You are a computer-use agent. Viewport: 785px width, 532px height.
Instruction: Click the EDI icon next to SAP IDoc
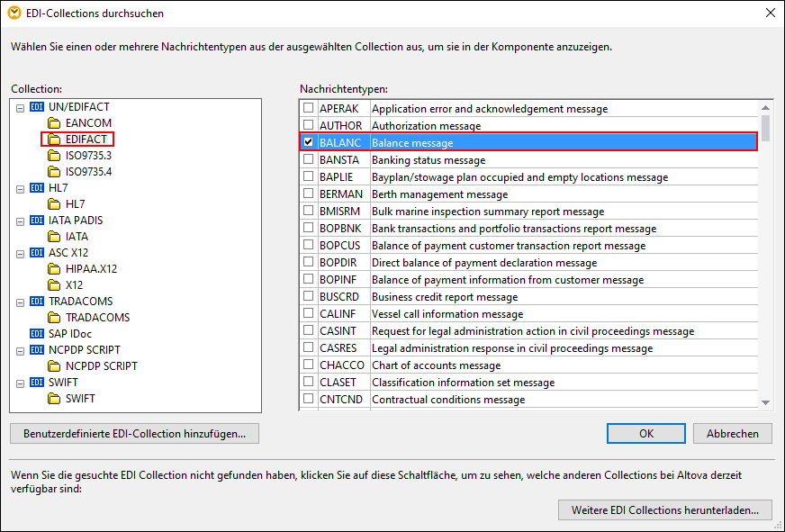coord(37,334)
